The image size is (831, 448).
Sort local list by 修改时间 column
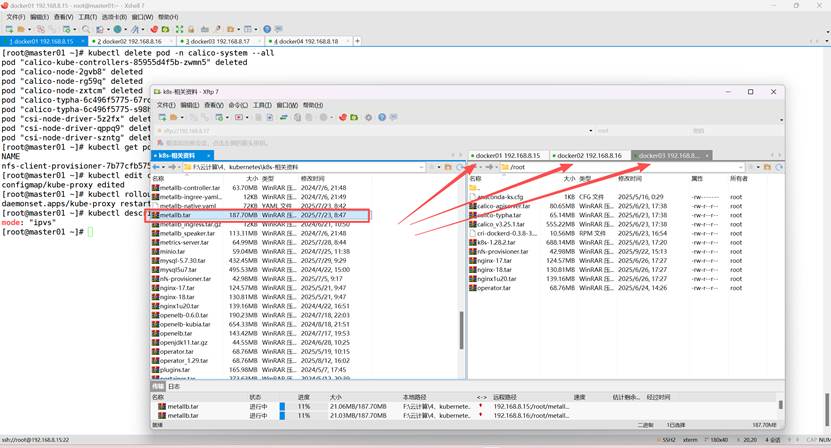(x=313, y=179)
